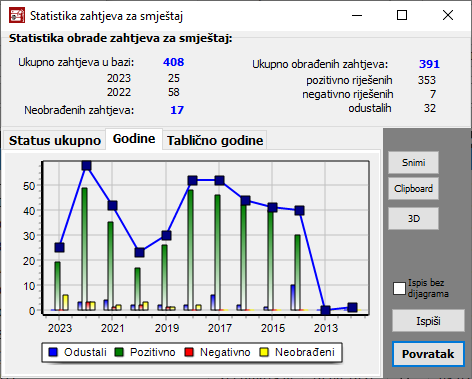This screenshot has width=472, height=379.
Task: Switch to the Status ukupno tab
Action: click(55, 140)
